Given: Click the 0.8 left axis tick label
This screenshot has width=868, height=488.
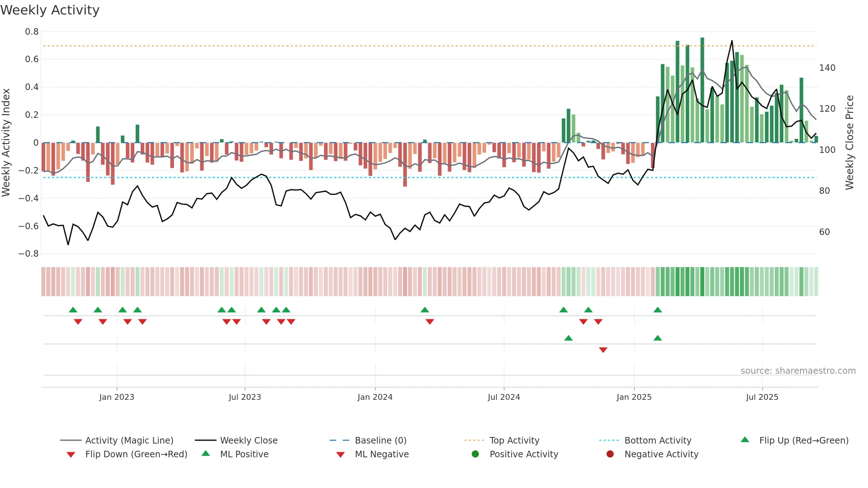Looking at the screenshot, I should coord(32,32).
